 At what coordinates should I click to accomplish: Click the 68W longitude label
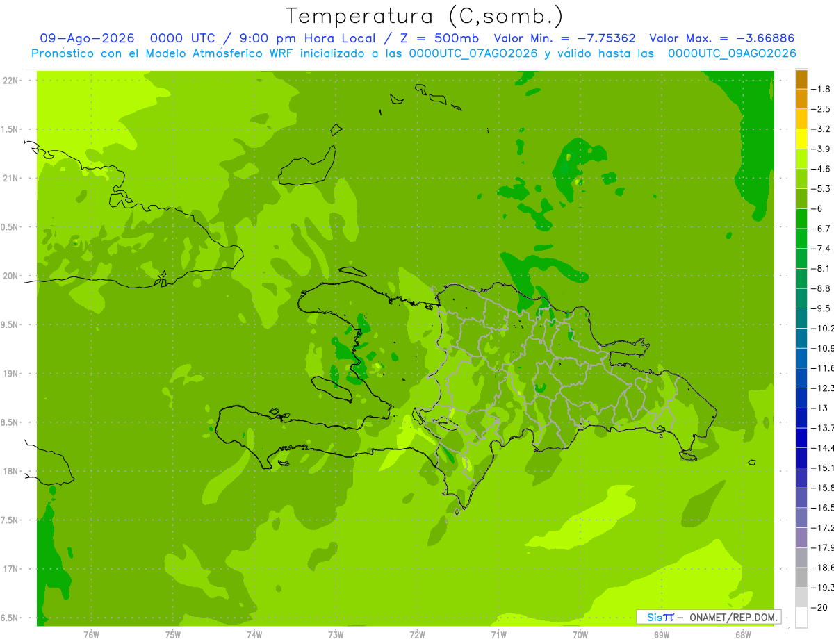743,635
